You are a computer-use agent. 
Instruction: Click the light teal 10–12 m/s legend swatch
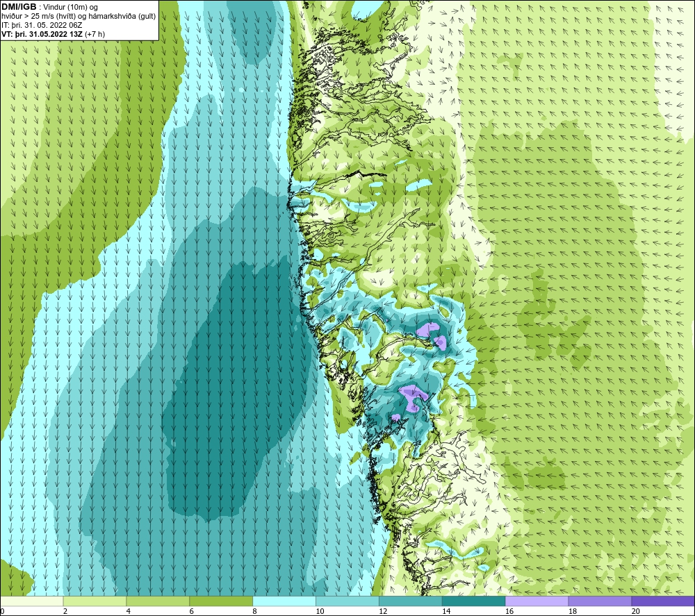click(347, 601)
